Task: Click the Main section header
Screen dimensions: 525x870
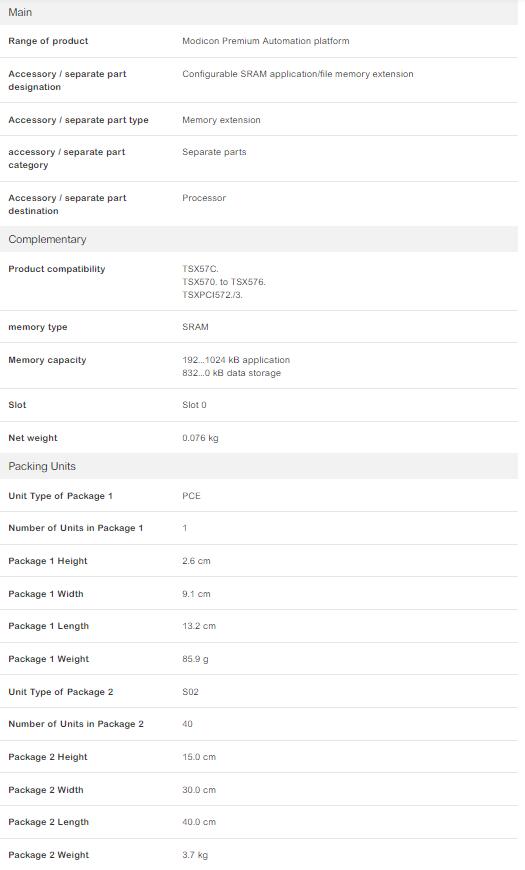Action: [259, 12]
